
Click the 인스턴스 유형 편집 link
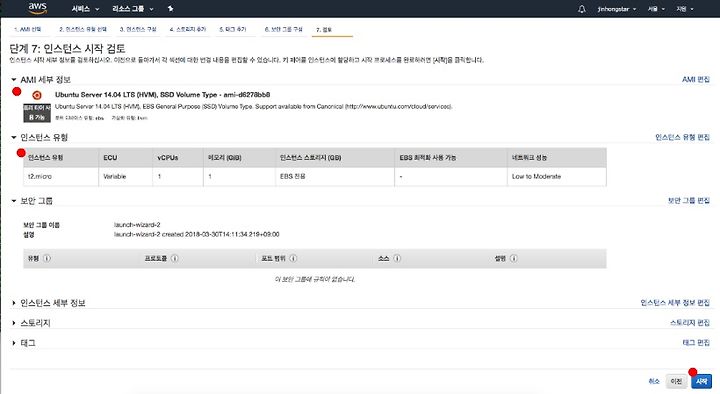pyautogui.click(x=682, y=137)
